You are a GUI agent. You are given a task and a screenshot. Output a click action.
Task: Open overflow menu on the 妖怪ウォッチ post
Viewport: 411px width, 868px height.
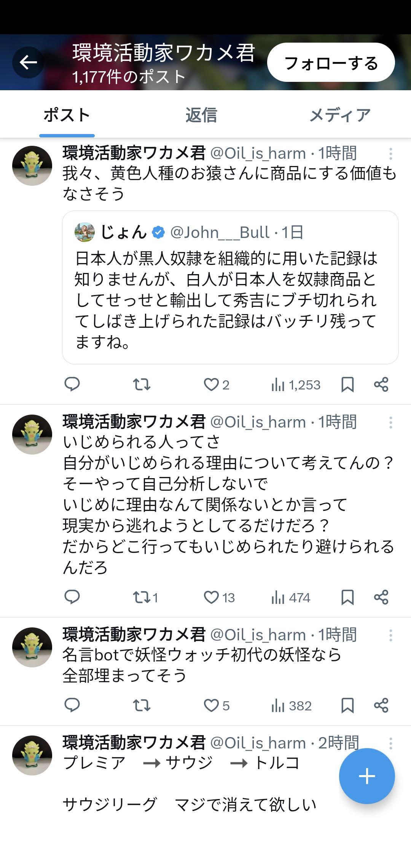point(390,635)
